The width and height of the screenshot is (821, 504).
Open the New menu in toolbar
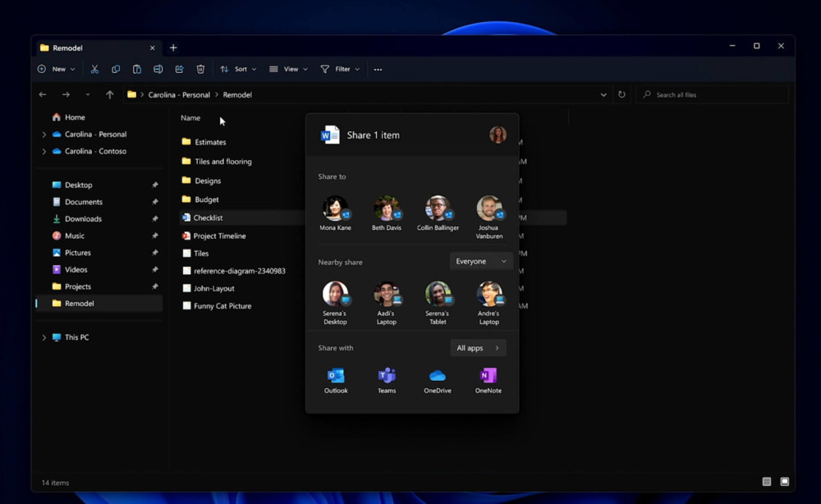pyautogui.click(x=57, y=70)
